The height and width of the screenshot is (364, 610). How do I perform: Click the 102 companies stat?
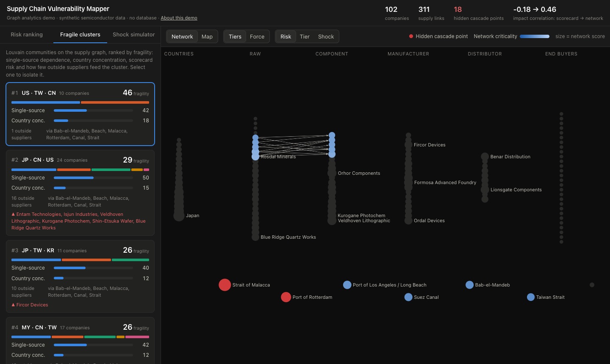pyautogui.click(x=397, y=13)
